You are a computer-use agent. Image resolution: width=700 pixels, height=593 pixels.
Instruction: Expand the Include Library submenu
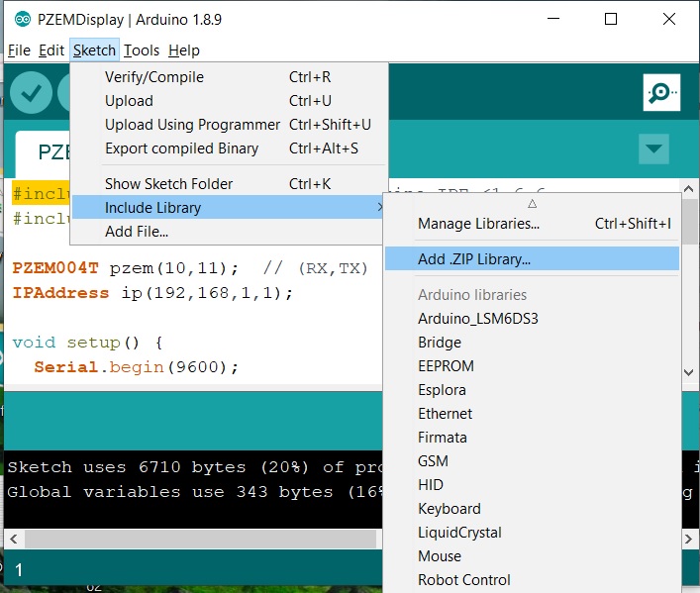228,207
